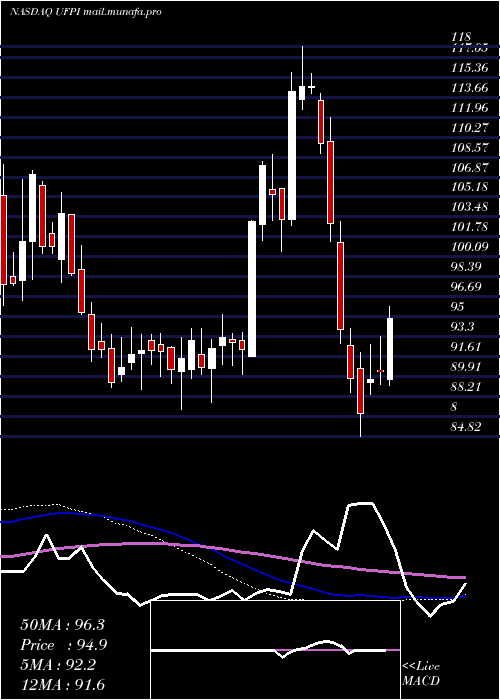Click the tallest white candlestick near 113
500x700 pixels.
pos(292,155)
